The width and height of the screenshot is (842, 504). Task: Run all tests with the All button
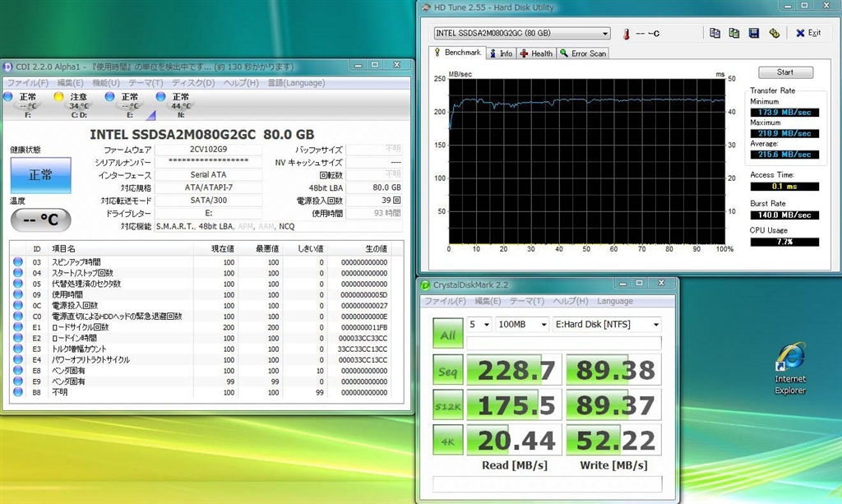[x=448, y=334]
